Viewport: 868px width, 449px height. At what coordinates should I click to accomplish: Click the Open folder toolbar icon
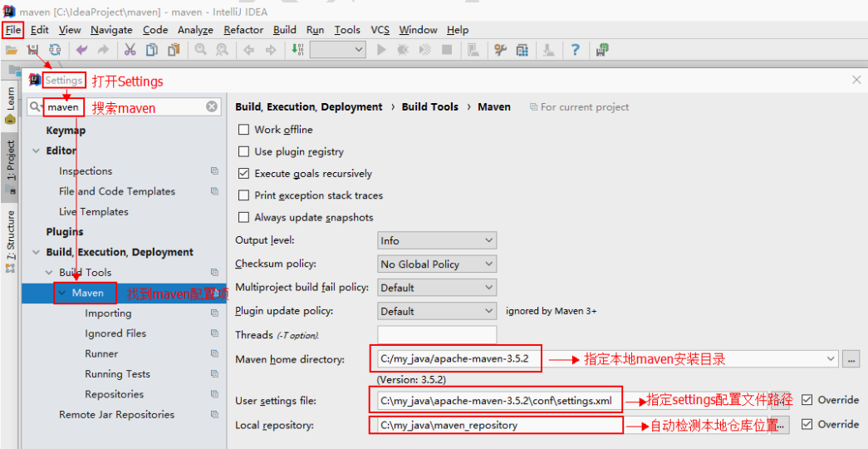point(11,51)
